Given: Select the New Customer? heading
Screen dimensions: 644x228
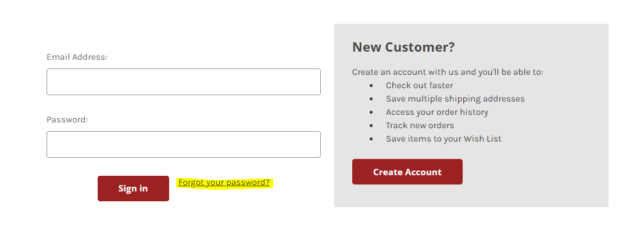Looking at the screenshot, I should coord(404,47).
